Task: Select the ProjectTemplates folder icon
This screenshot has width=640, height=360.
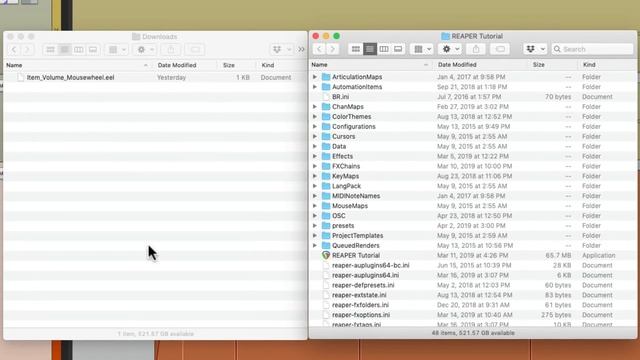Action: [326, 236]
